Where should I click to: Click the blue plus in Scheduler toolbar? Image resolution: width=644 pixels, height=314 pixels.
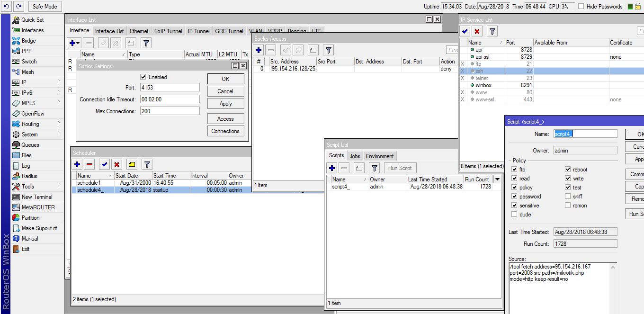(77, 164)
